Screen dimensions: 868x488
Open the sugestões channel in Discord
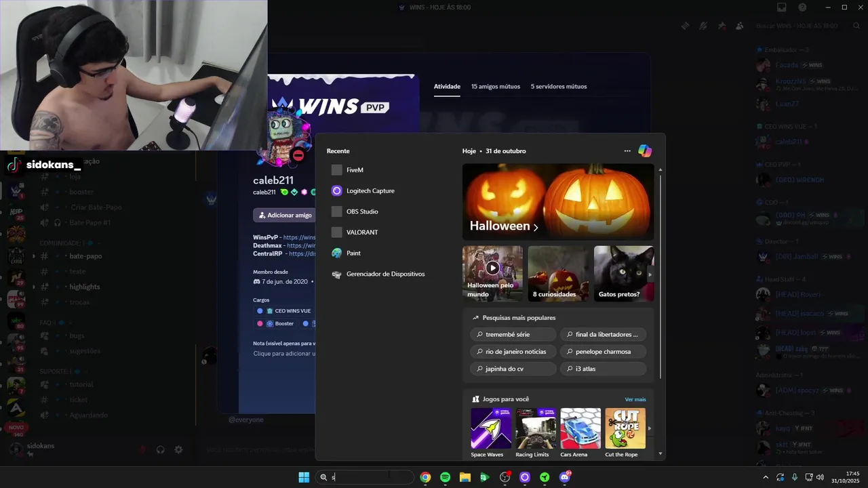85,351
